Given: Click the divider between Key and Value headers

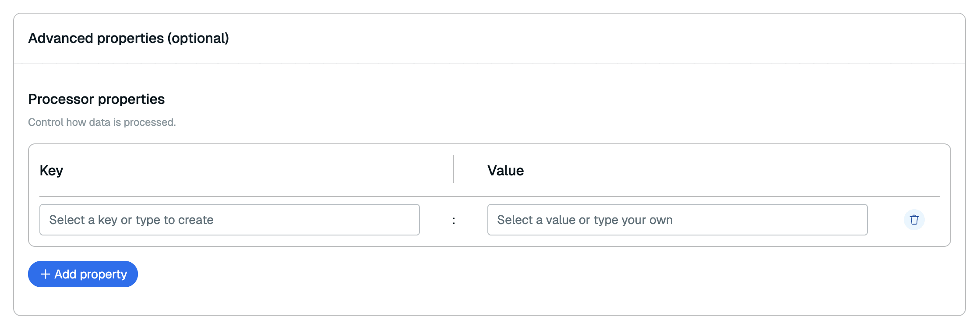Looking at the screenshot, I should point(454,169).
